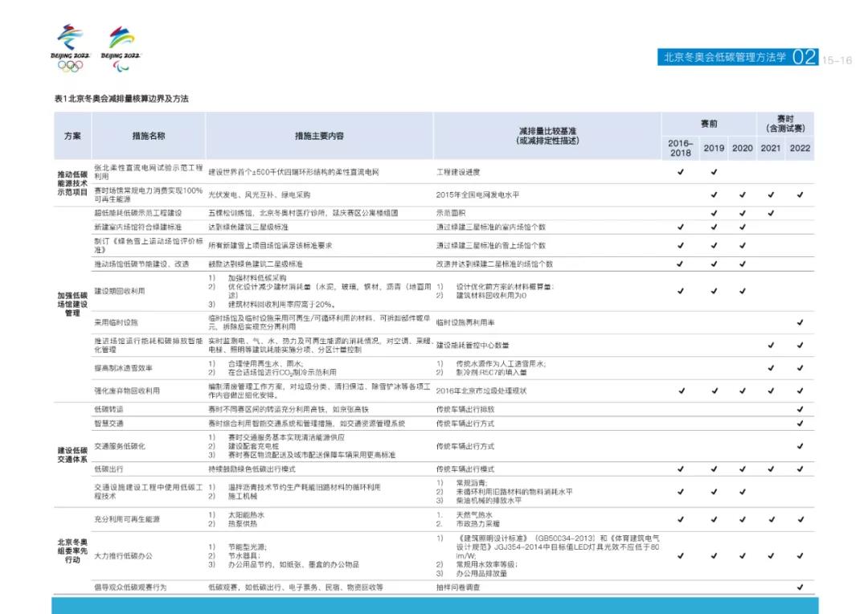Click measure '提高制冰造雪效率'
868x614 pixels.
coord(124,367)
